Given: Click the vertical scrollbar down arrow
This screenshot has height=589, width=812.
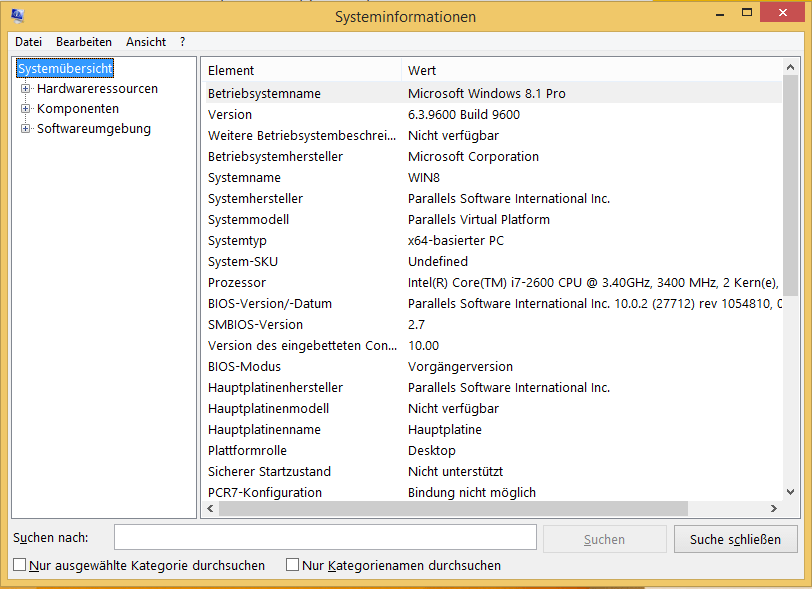Looking at the screenshot, I should (790, 492).
